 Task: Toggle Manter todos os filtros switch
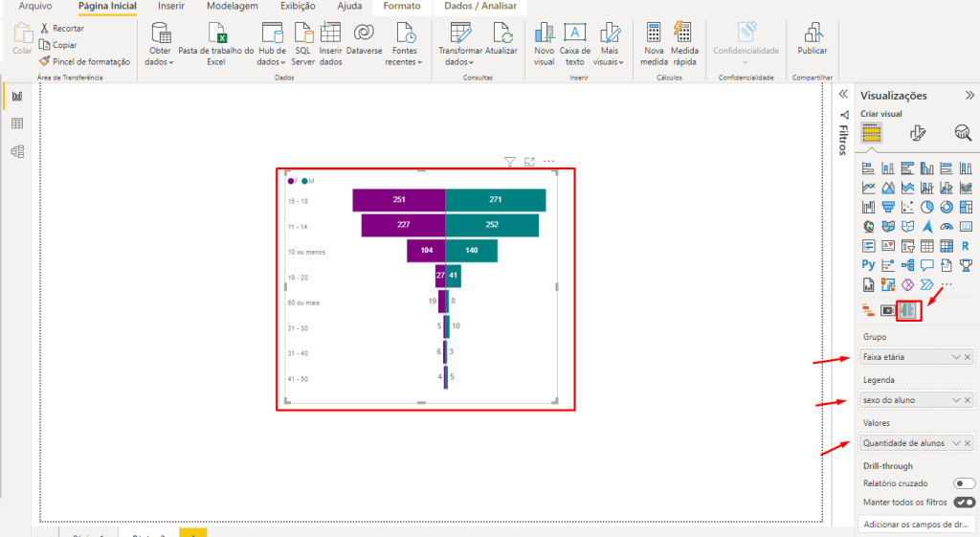point(964,502)
